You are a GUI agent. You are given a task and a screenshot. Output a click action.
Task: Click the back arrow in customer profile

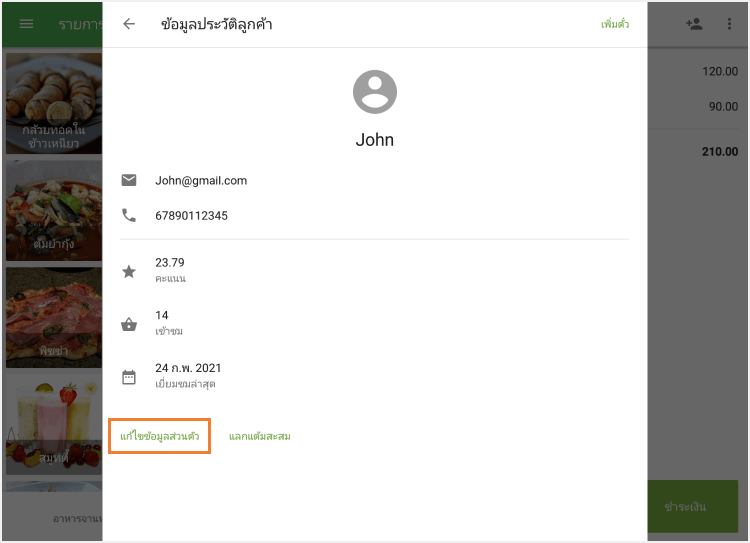[129, 24]
